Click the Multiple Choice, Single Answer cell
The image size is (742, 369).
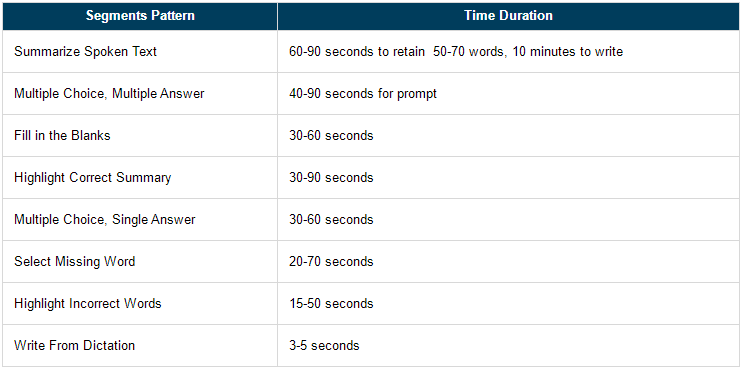pos(140,220)
